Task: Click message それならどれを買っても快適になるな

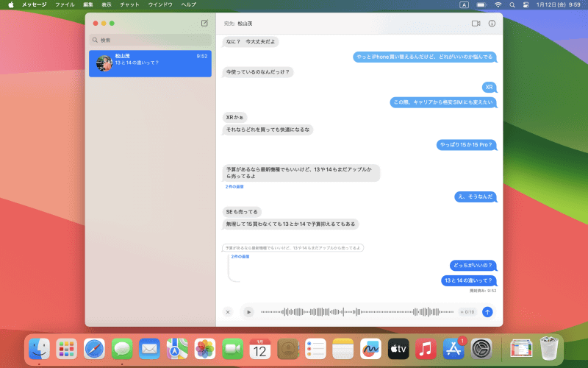Action: coord(268,130)
